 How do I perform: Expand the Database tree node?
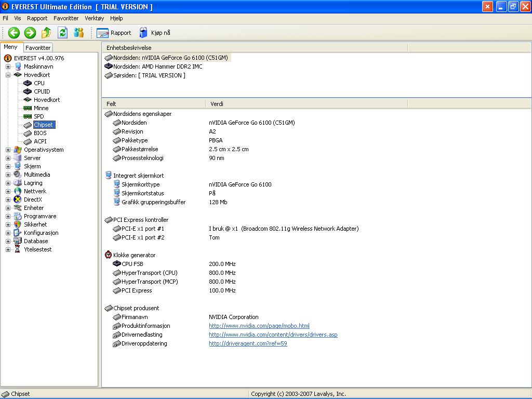[8, 241]
